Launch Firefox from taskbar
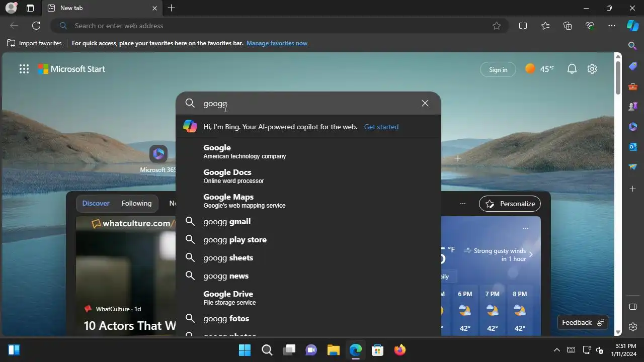 pyautogui.click(x=400, y=350)
